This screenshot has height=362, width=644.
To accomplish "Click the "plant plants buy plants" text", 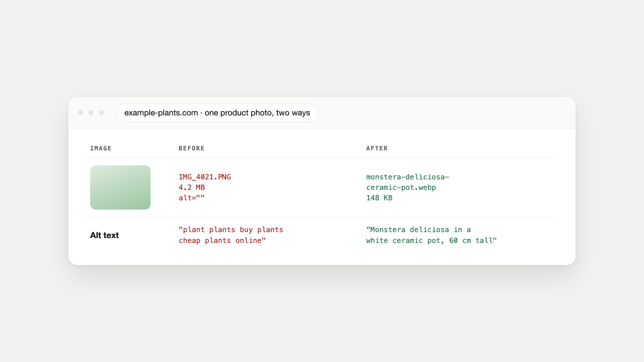I will [x=231, y=230].
